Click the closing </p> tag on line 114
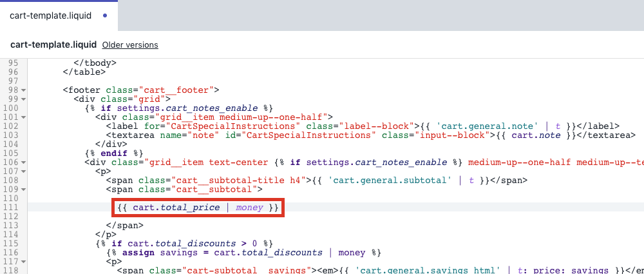 pyautogui.click(x=106, y=234)
